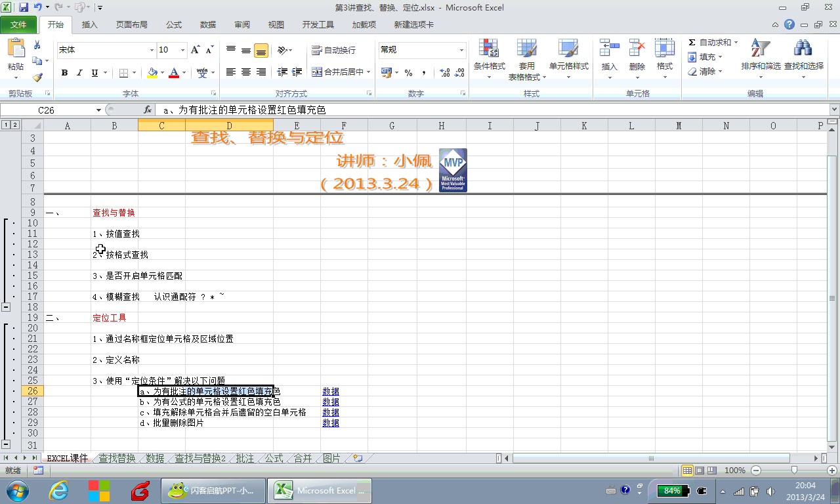Align text right
This screenshot has height=504, width=840.
pyautogui.click(x=261, y=72)
